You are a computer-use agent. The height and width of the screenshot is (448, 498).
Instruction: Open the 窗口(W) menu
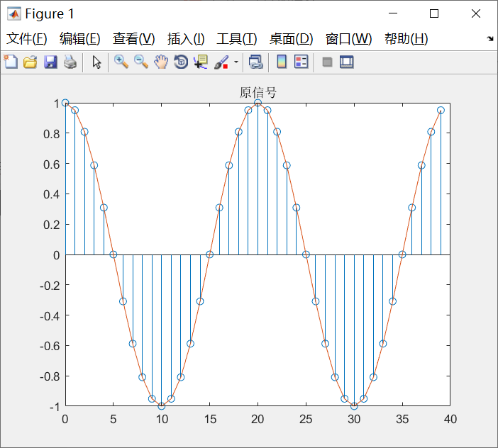(x=348, y=39)
